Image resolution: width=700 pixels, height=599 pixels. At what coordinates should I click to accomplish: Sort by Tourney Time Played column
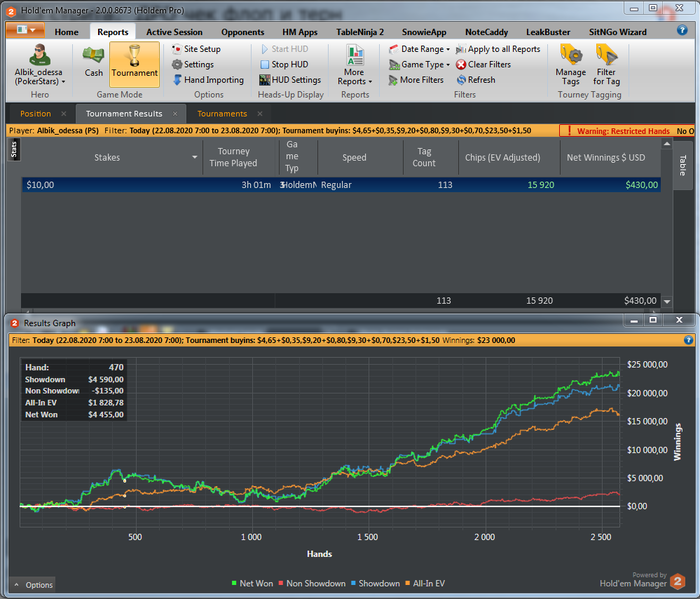click(x=233, y=157)
